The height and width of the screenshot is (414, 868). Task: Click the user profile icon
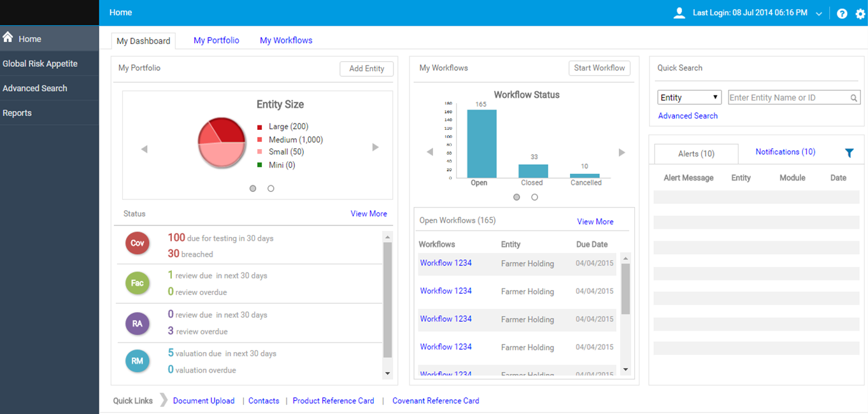(x=679, y=13)
